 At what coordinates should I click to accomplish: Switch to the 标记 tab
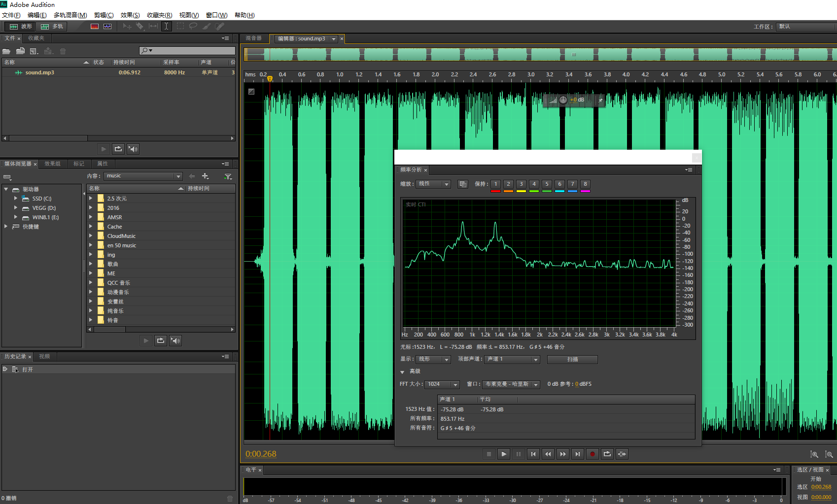click(x=79, y=164)
